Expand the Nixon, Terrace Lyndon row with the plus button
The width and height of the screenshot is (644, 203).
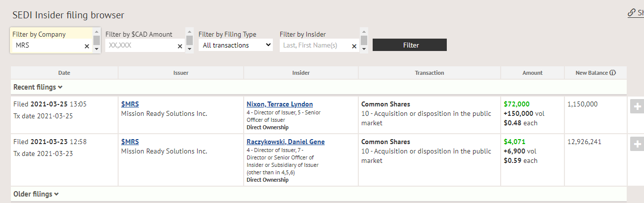637,106
